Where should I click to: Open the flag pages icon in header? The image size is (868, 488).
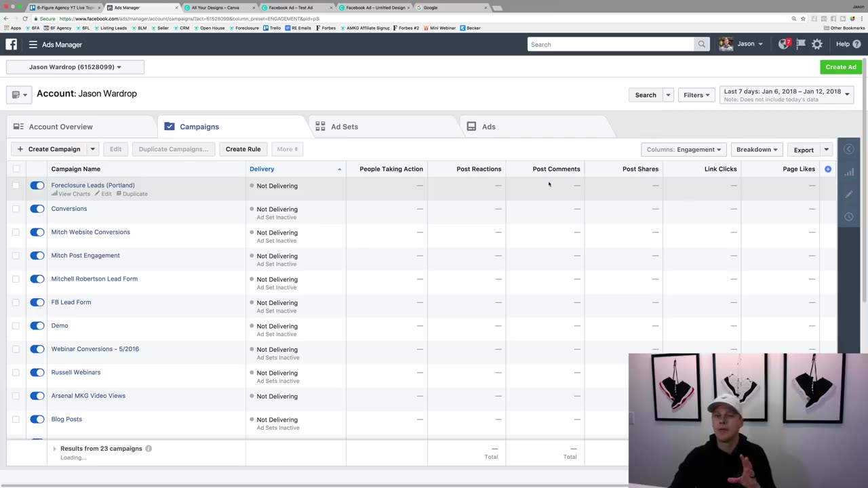[x=801, y=44]
